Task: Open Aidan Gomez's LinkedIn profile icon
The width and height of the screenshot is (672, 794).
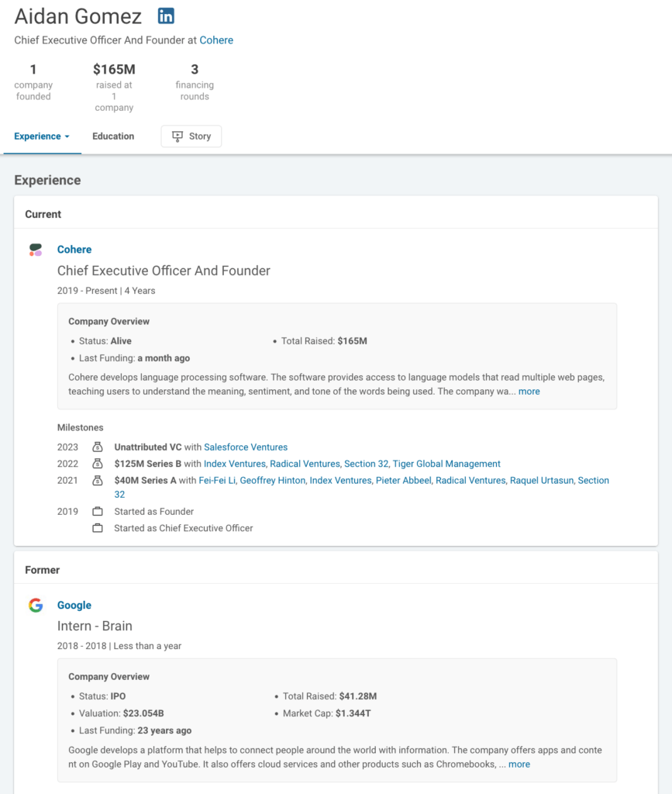Action: 166,16
